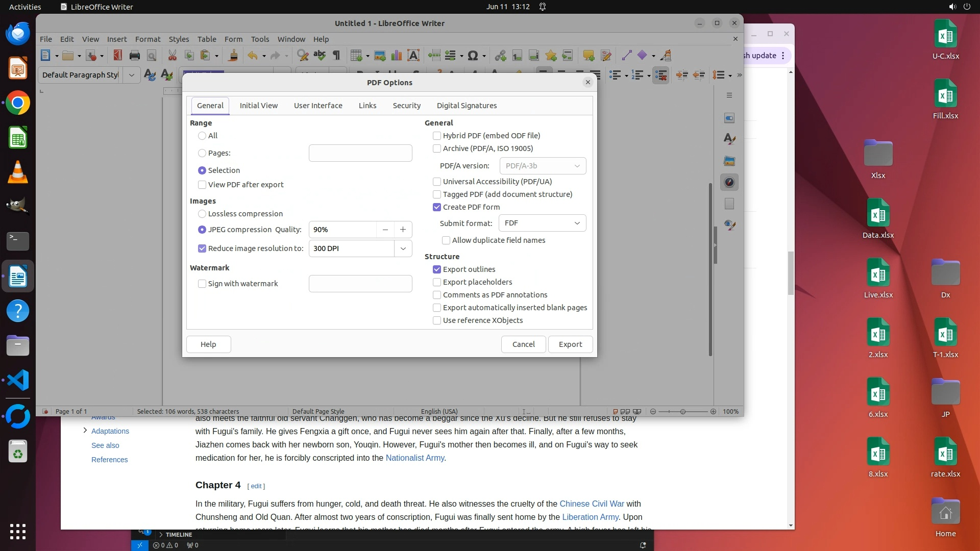Click the zoom slider in the status bar
Image resolution: width=980 pixels, height=551 pixels.
[x=682, y=412]
